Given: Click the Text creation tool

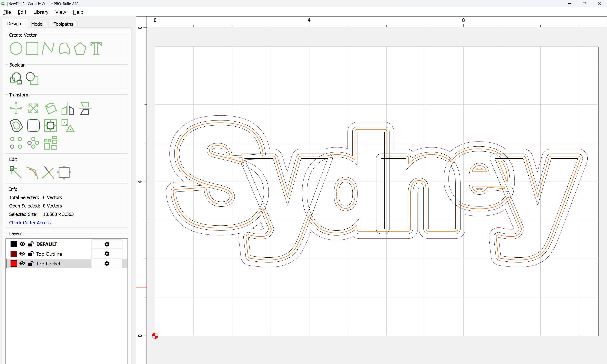Looking at the screenshot, I should click(96, 48).
